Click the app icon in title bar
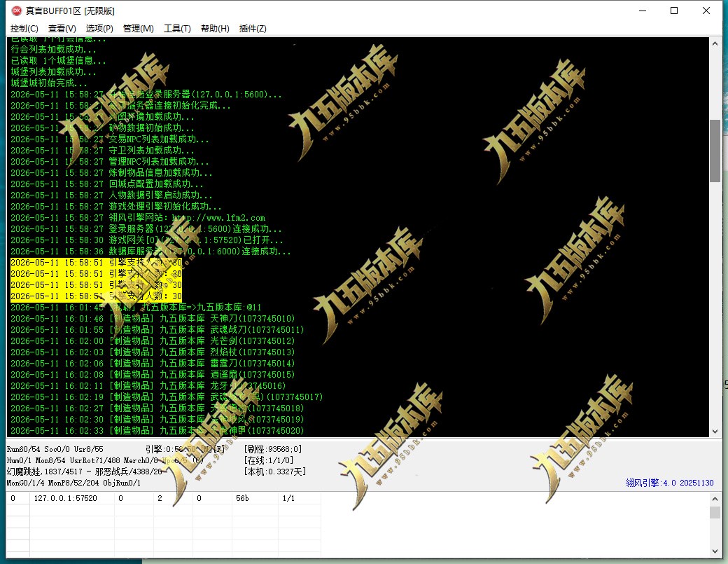Image resolution: width=728 pixels, height=564 pixels. click(17, 11)
